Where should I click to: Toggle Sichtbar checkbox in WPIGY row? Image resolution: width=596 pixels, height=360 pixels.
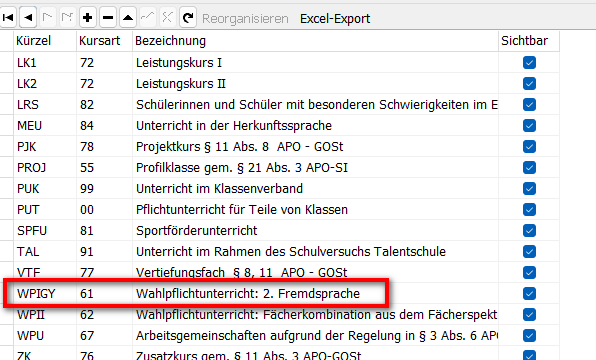pos(529,293)
